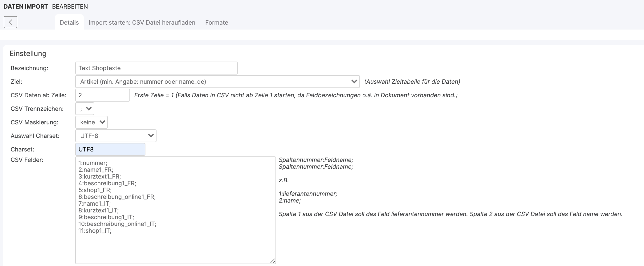Click the BEARBEITEN header text

[x=70, y=6]
